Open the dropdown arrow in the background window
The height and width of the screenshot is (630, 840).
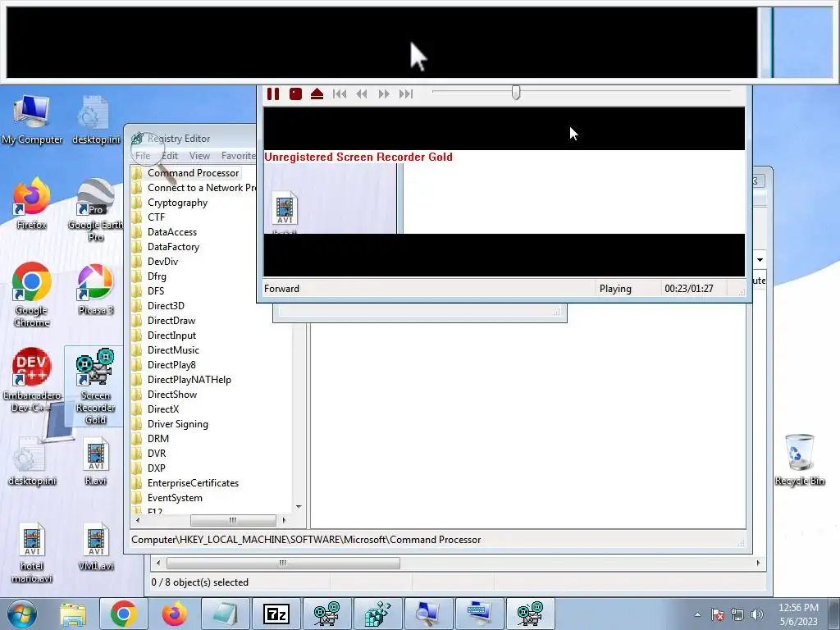pos(760,260)
